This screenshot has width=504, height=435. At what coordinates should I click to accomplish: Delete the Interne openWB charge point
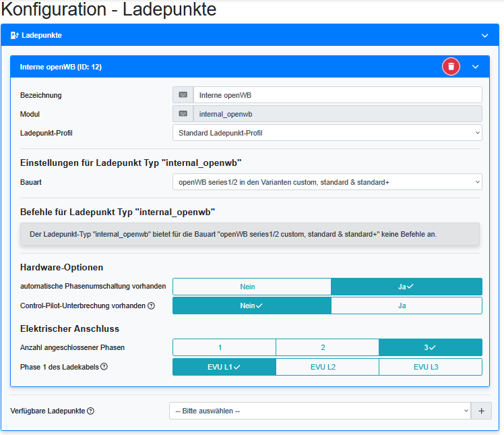[451, 67]
